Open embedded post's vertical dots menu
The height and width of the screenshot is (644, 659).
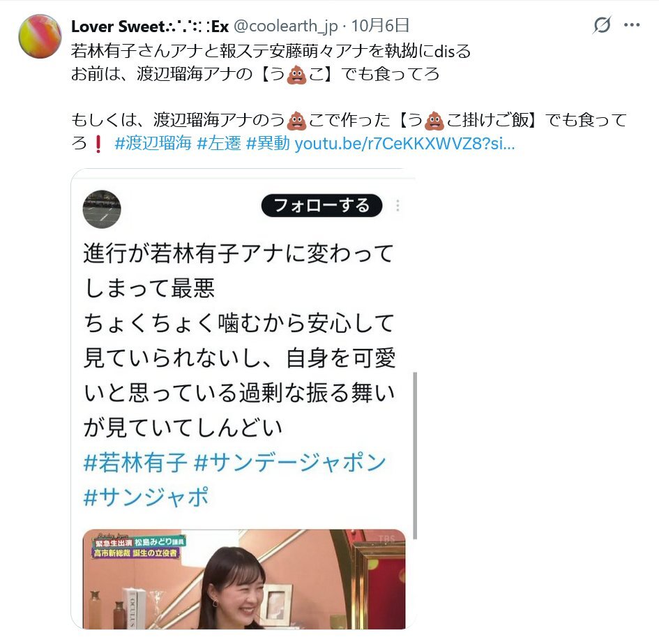[x=397, y=206]
